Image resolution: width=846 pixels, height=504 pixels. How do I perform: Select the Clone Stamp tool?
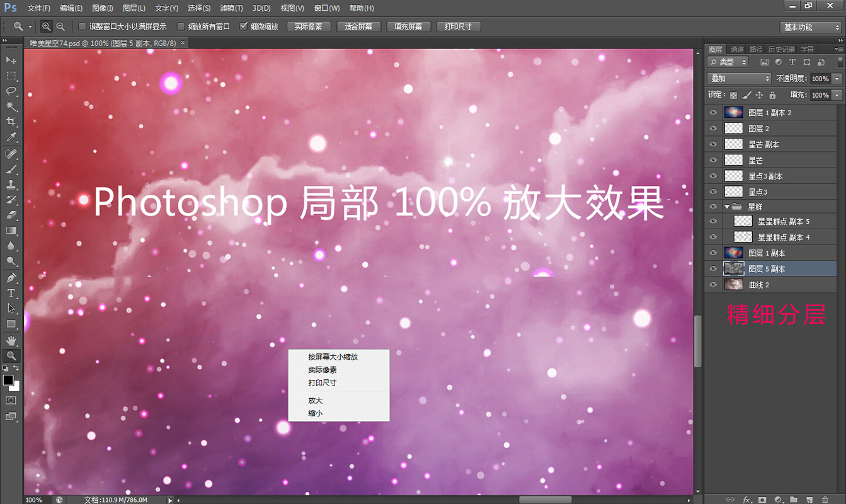pyautogui.click(x=11, y=185)
